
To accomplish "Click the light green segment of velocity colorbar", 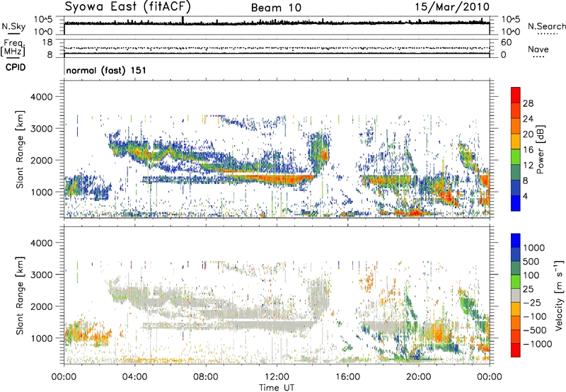I will point(516,282).
